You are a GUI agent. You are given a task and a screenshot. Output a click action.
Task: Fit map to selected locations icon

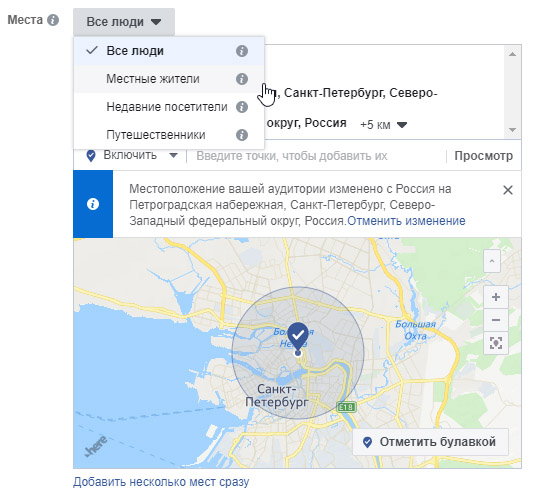[x=496, y=343]
